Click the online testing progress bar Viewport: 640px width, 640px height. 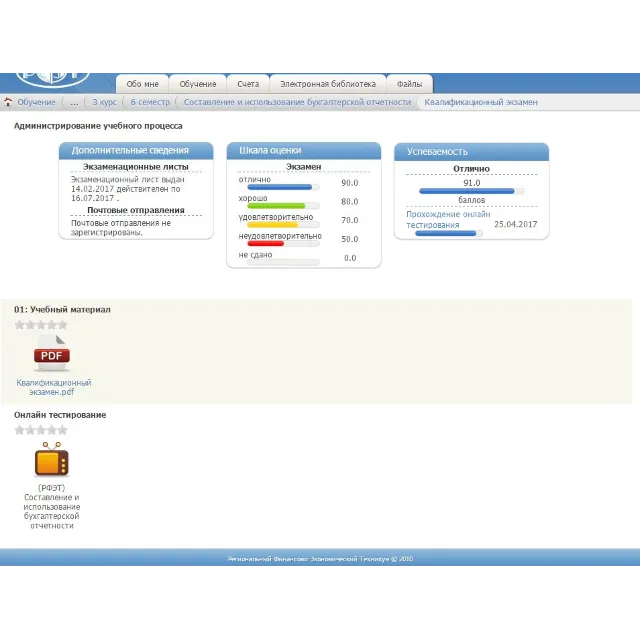[449, 233]
